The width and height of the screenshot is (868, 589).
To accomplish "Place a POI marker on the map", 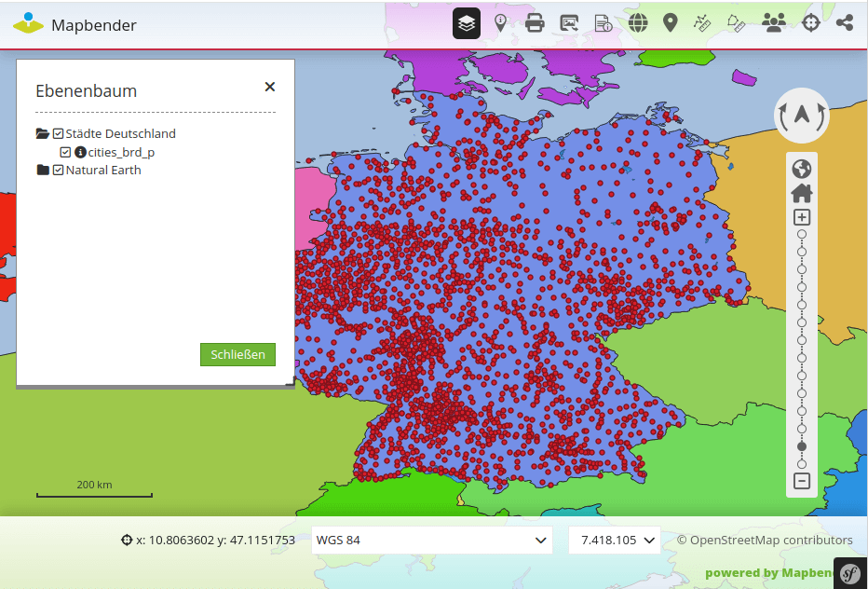I will coord(671,22).
